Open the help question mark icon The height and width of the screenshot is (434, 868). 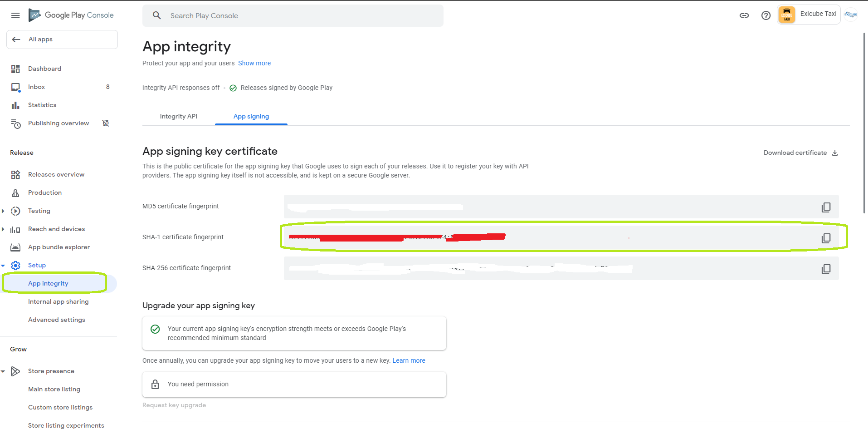click(x=766, y=15)
